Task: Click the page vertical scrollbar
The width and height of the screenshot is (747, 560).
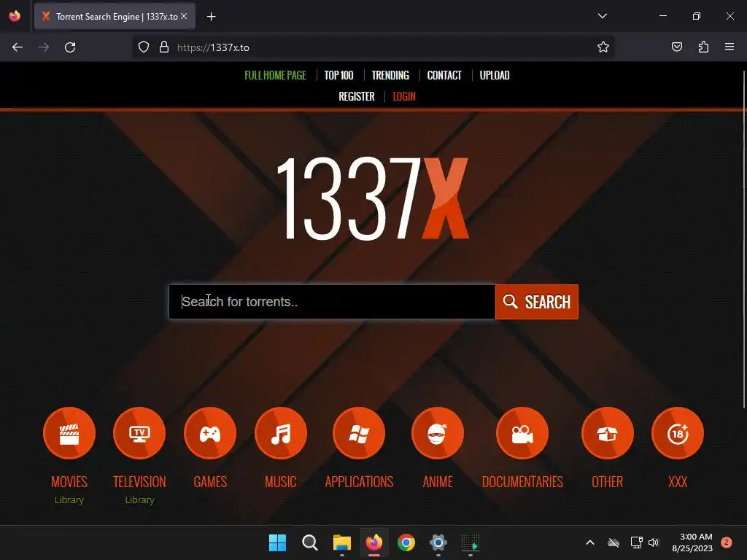Action: [x=743, y=238]
